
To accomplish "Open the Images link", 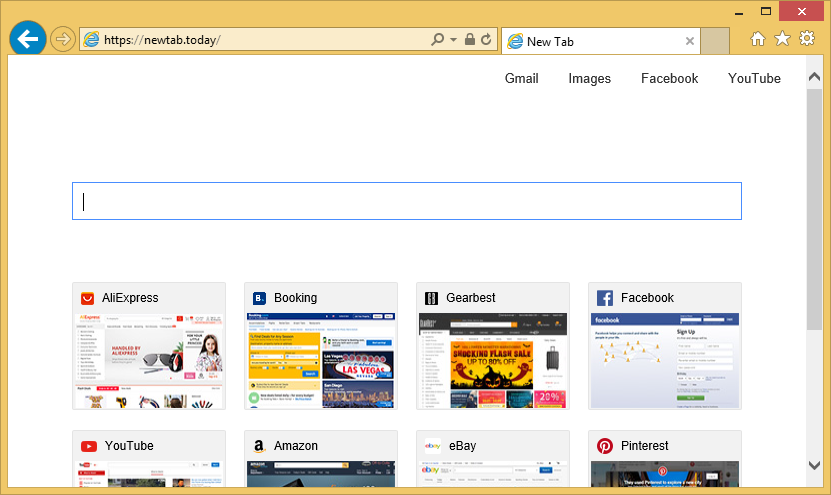I will tap(589, 78).
